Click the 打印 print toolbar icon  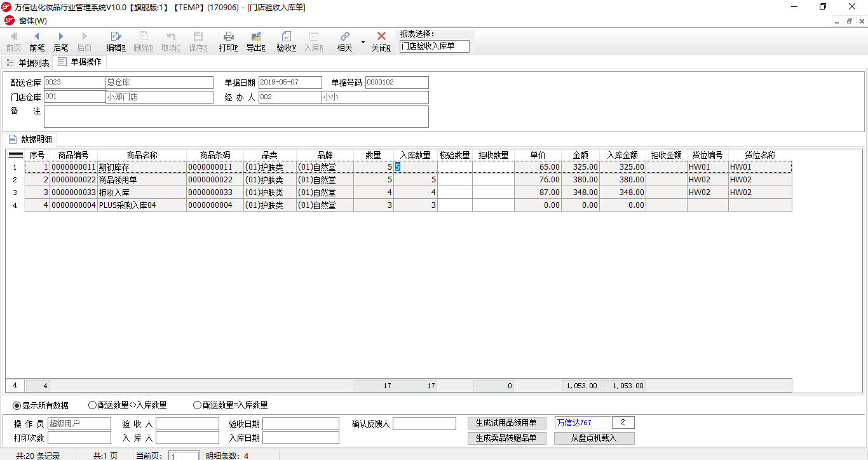pos(229,41)
